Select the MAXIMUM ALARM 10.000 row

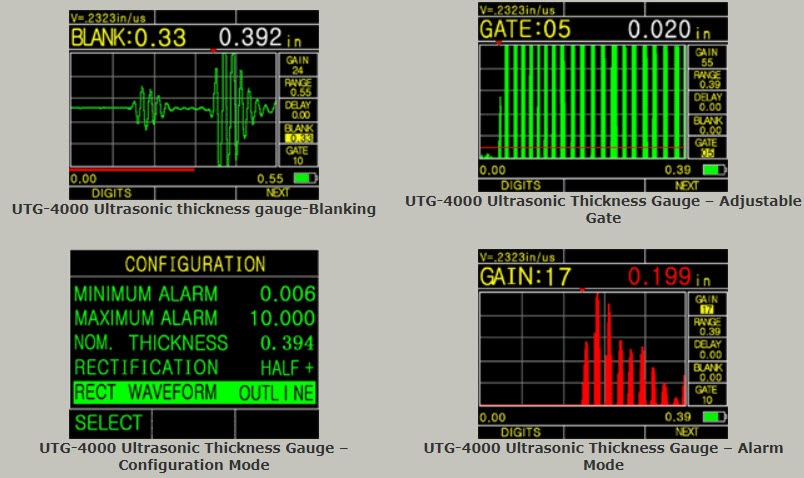click(x=194, y=318)
